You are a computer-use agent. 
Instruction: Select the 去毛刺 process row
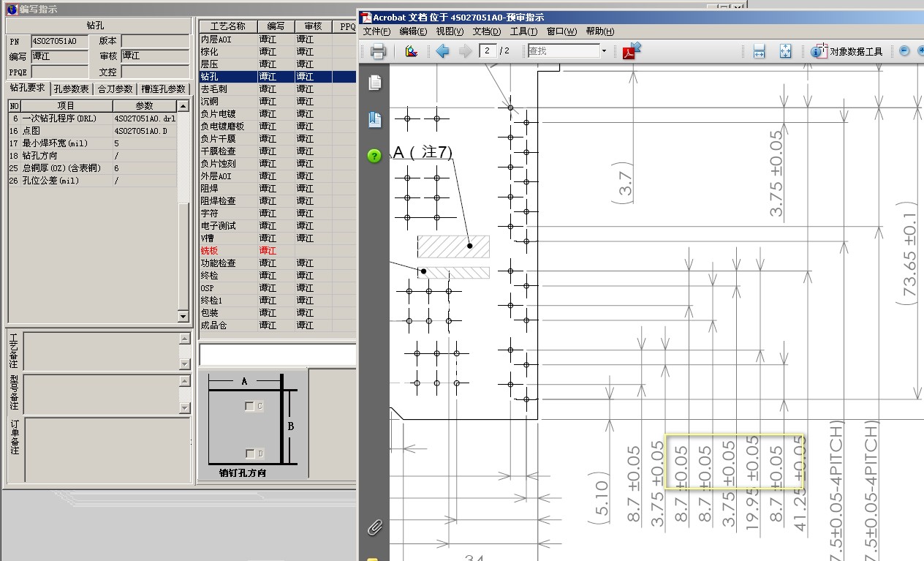coord(277,89)
